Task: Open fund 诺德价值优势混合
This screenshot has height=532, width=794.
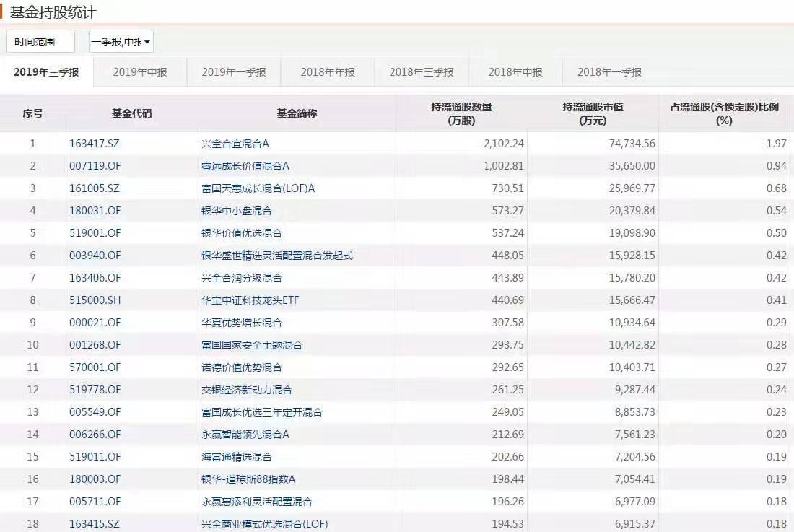Action: click(242, 367)
